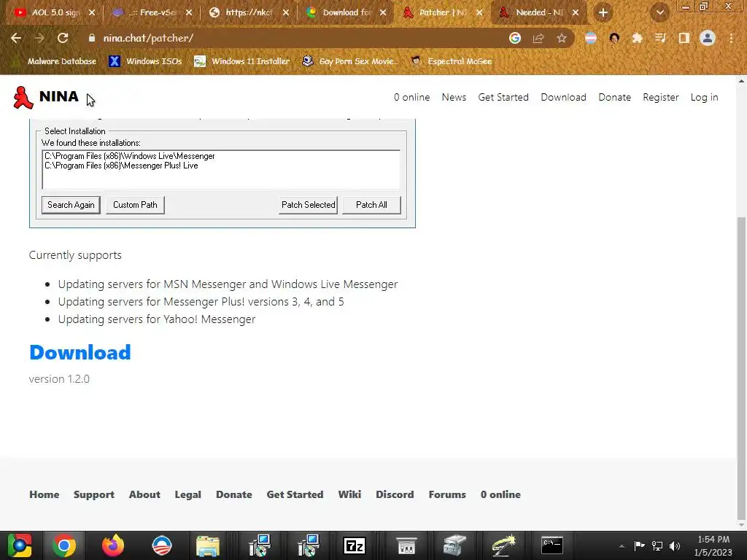The height and width of the screenshot is (560, 747).
Task: Show hidden tray icons arrow
Action: pyautogui.click(x=622, y=546)
